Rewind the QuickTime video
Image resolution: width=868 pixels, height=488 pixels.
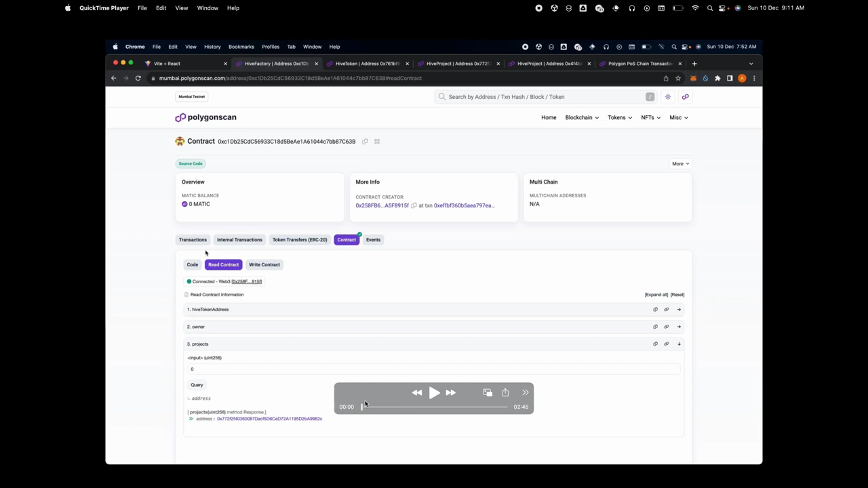(417, 392)
